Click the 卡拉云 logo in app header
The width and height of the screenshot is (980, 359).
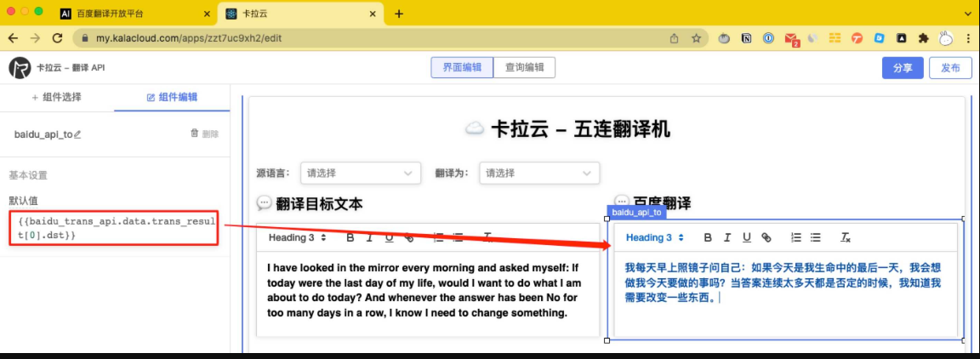20,67
